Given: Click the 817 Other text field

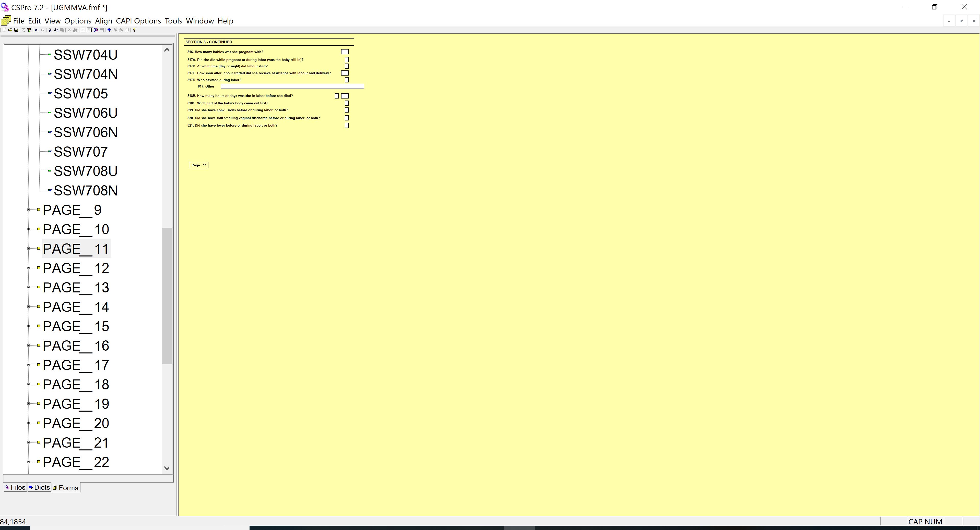Looking at the screenshot, I should [292, 86].
